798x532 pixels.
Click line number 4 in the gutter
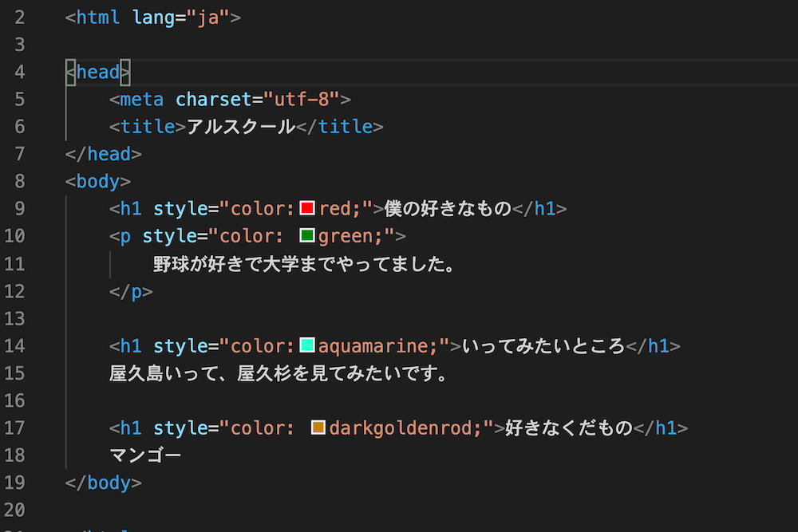click(19, 73)
